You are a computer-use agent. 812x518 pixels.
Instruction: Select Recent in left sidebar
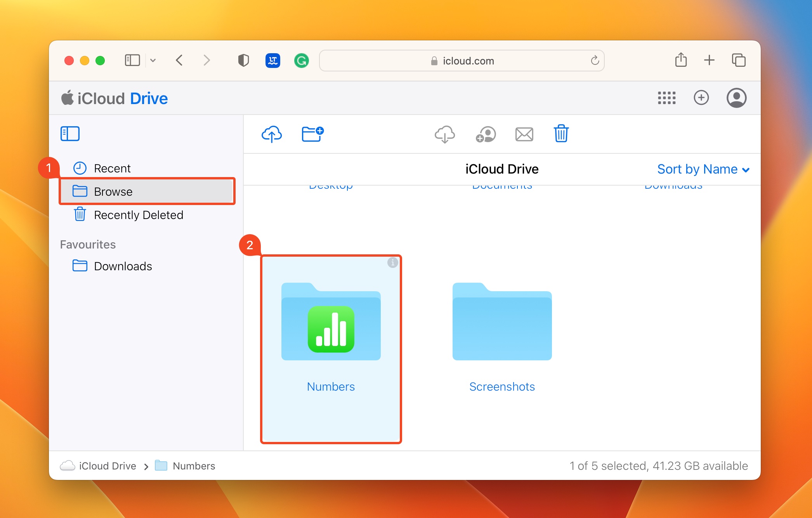[x=113, y=168]
